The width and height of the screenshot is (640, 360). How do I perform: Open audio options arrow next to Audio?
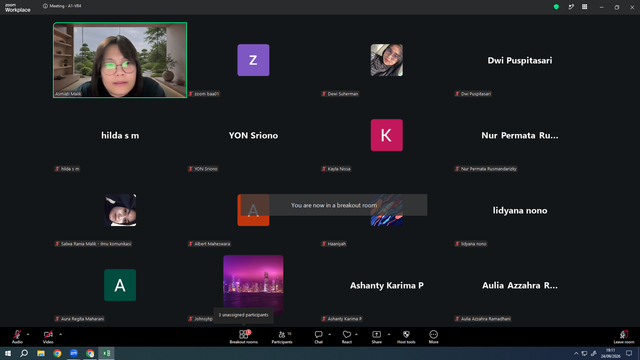coord(28,334)
